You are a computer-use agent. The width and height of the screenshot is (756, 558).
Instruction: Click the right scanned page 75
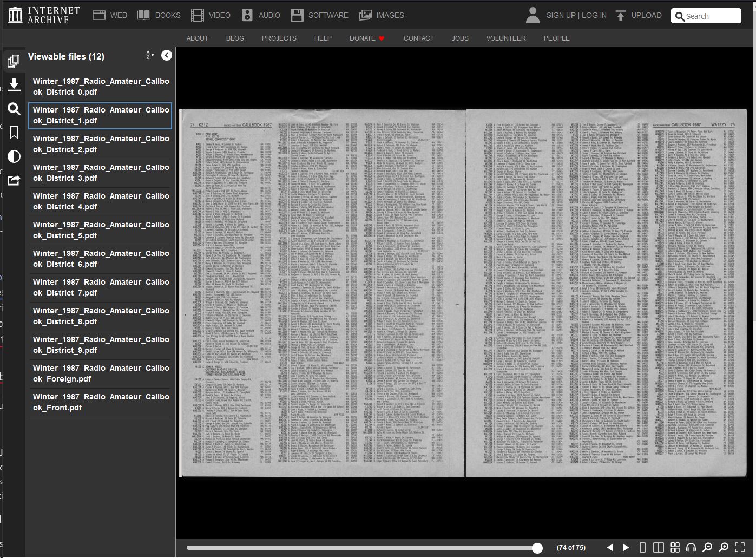(x=607, y=293)
